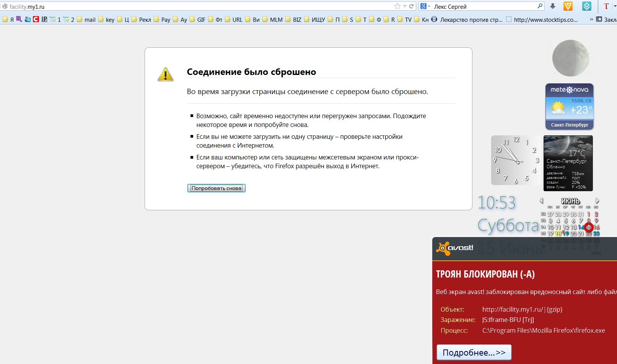Open the ИЩУ bookmark folder
This screenshot has width=617, height=364.
coord(314,19)
